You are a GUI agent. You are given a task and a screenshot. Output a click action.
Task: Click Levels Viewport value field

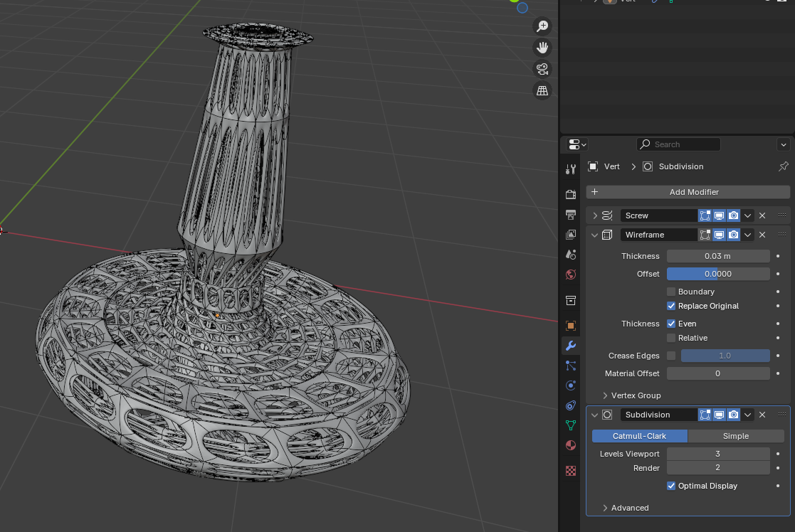point(718,454)
